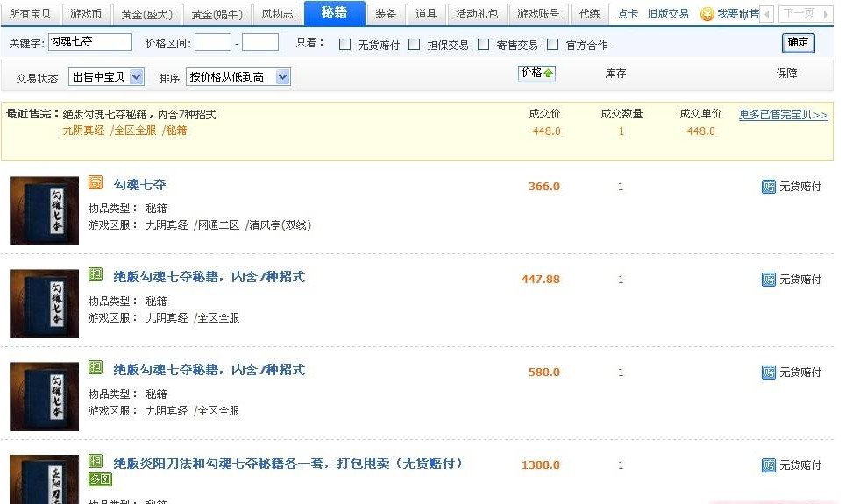Toggle the 官方合作 checkbox
This screenshot has width=845, height=504.
(552, 45)
